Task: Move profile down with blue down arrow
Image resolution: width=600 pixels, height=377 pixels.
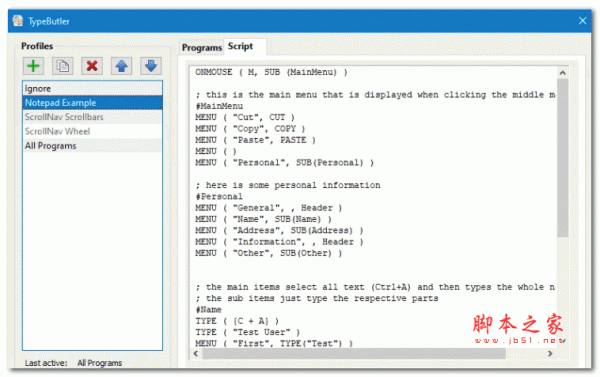Action: (151, 66)
